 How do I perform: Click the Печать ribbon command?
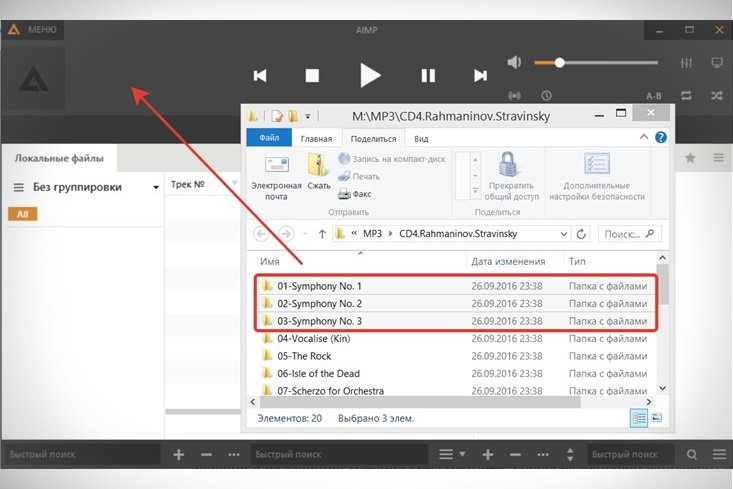tap(359, 176)
